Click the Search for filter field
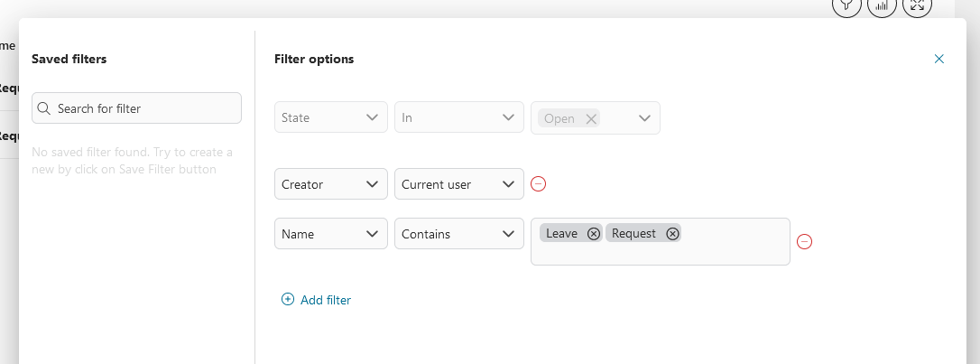 [144, 108]
